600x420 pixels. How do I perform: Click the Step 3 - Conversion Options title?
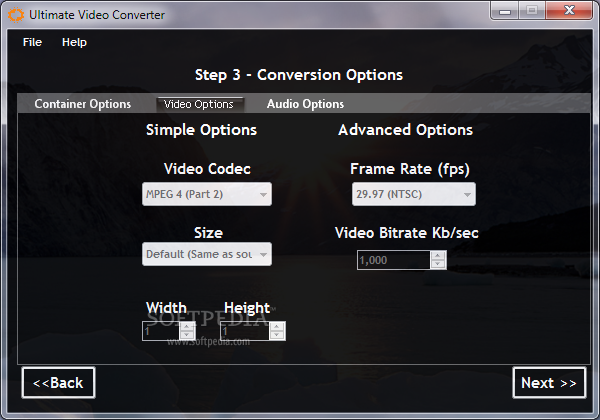coord(299,75)
